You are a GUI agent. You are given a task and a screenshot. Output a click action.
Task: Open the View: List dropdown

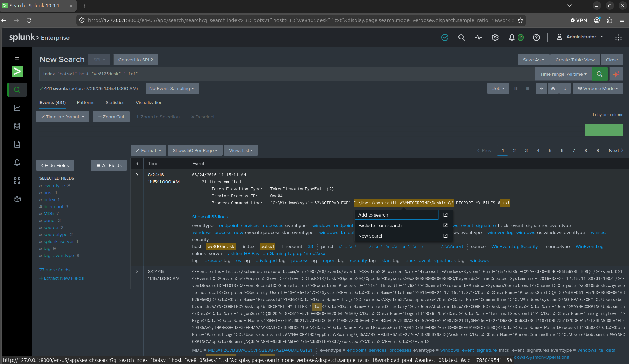click(x=241, y=150)
